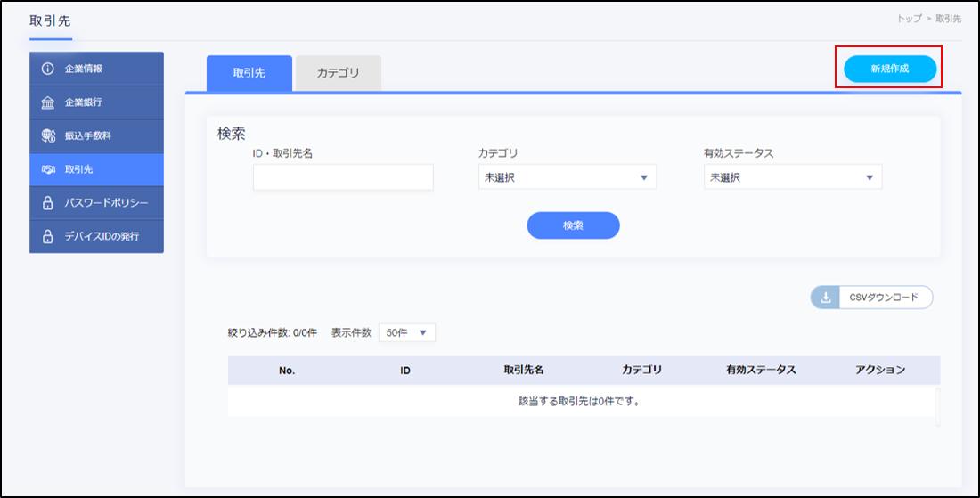Click the 新規作成 button
980x498 pixels.
click(x=890, y=69)
